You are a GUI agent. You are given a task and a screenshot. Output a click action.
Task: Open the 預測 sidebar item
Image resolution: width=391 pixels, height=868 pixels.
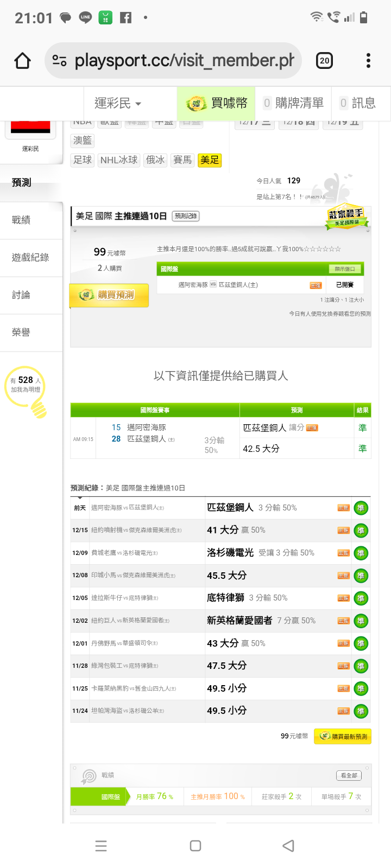point(31,183)
